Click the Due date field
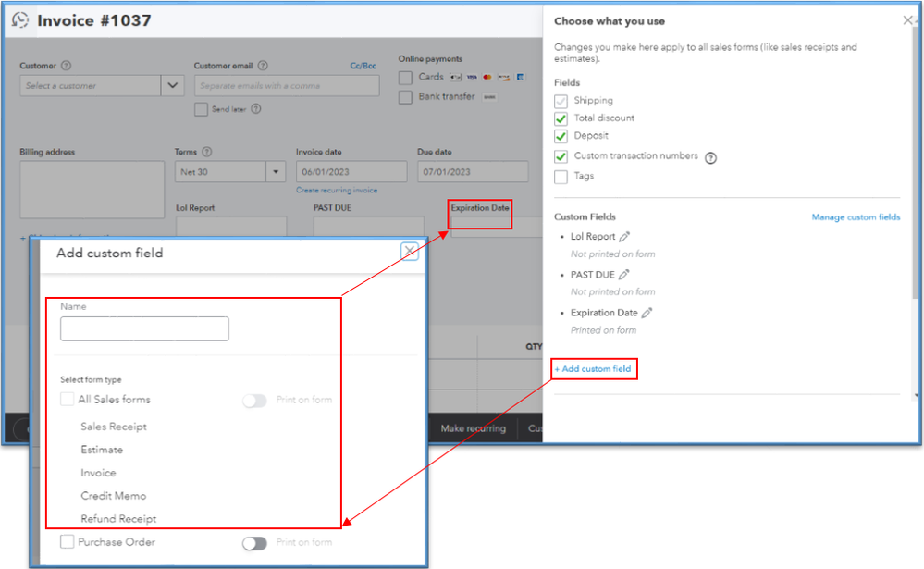This screenshot has width=924, height=569. (473, 171)
